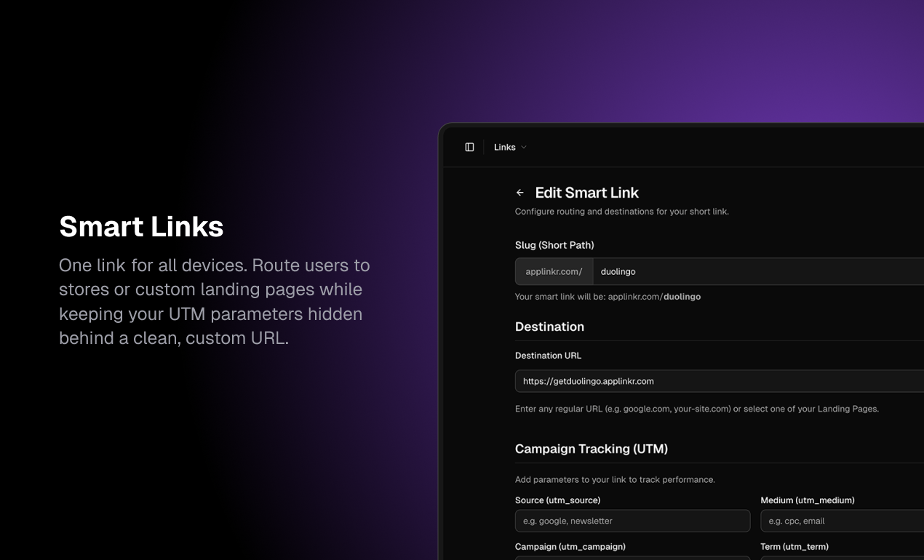Click the applinkr.com/ prefix label
The image size is (924, 560).
point(554,271)
